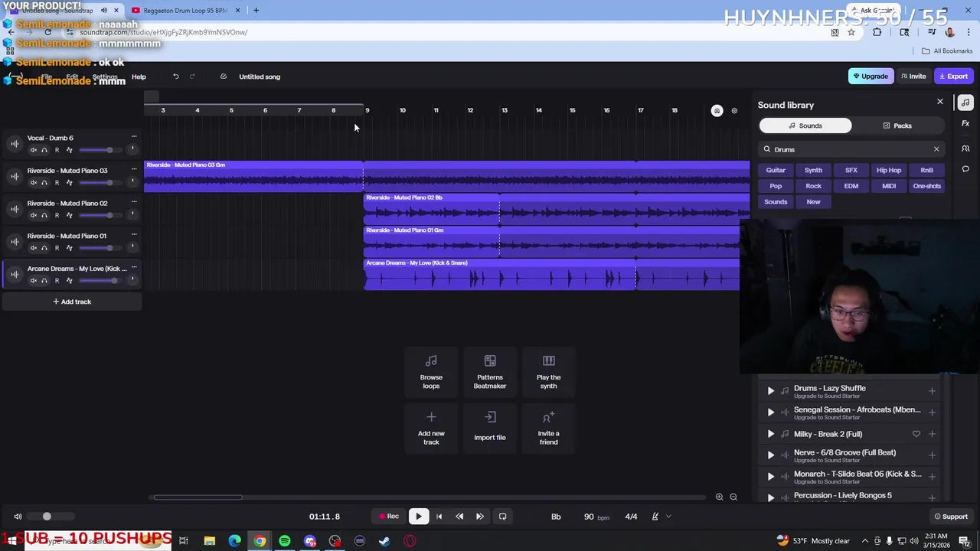Image resolution: width=980 pixels, height=551 pixels.
Task: Clear the Drums search field
Action: 936,149
